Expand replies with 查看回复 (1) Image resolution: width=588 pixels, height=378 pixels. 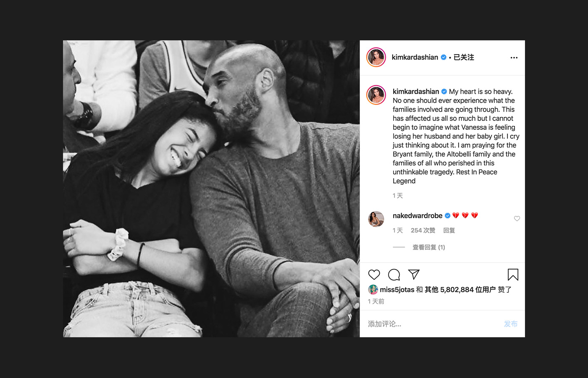tap(428, 247)
